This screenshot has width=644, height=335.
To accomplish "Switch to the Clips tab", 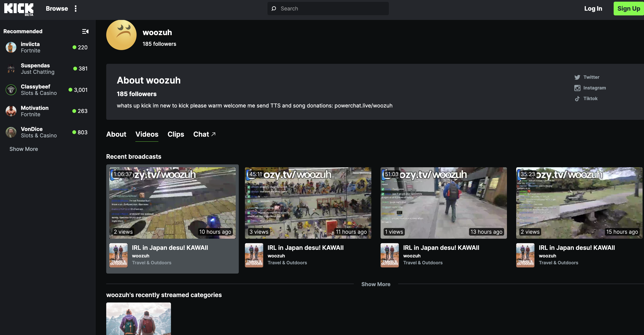I will click(x=175, y=134).
